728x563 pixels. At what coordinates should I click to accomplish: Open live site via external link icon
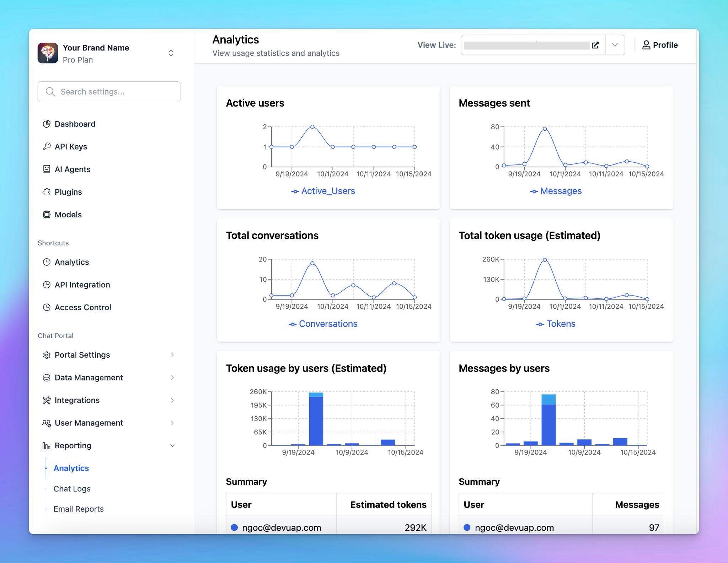point(595,45)
